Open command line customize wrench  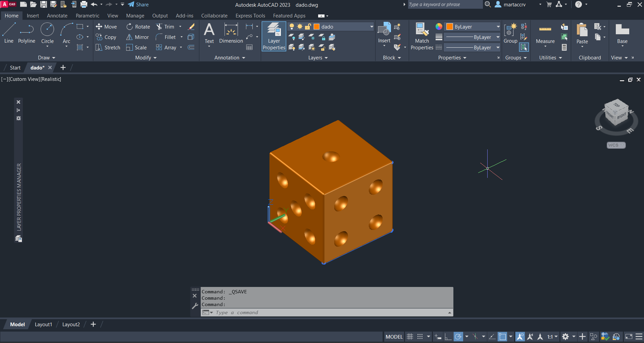point(195,306)
